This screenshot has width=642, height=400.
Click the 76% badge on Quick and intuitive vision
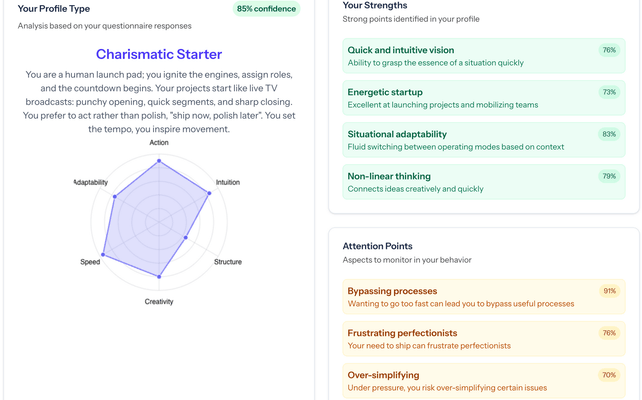[x=608, y=50]
